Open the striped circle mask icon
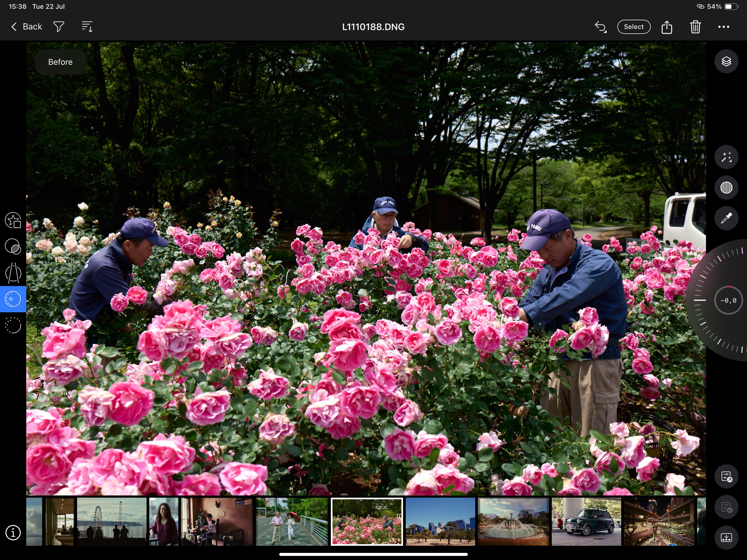Screen dimensions: 747x560 [x=726, y=188]
